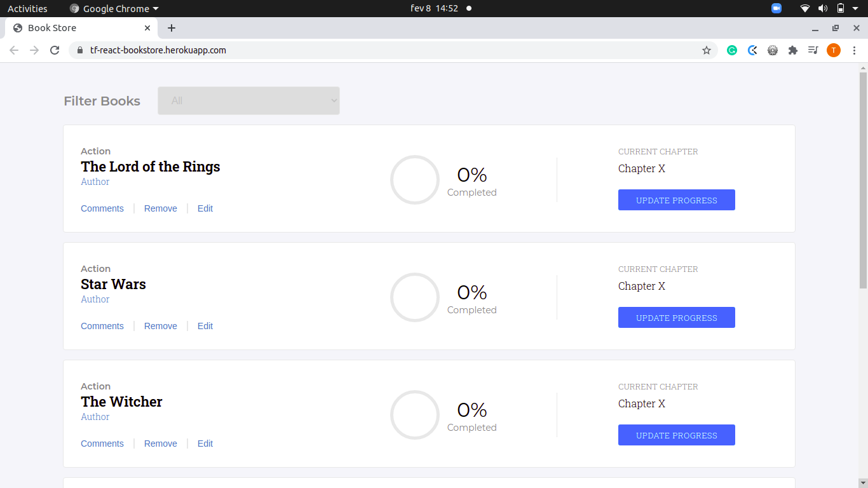This screenshot has height=488, width=868.
Task: Click Author under The Lord of the Rings
Action: coord(95,182)
